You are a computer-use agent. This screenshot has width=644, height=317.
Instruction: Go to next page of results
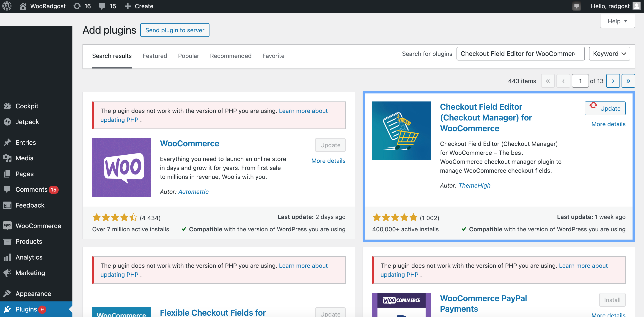[x=613, y=81]
